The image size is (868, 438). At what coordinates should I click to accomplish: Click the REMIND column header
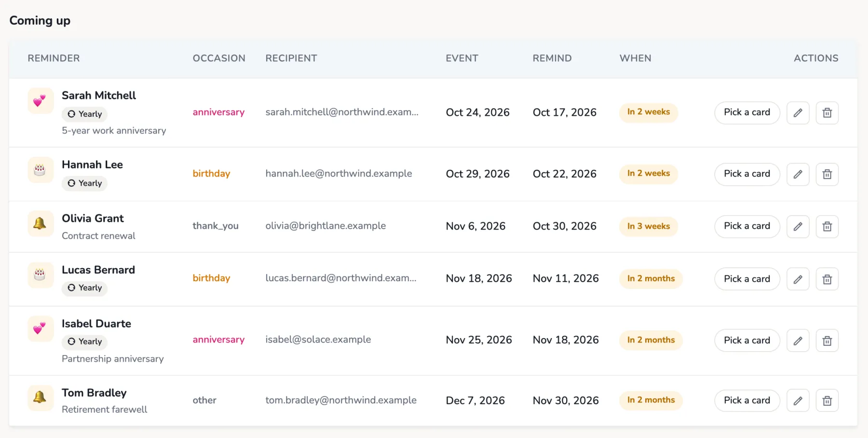click(552, 58)
